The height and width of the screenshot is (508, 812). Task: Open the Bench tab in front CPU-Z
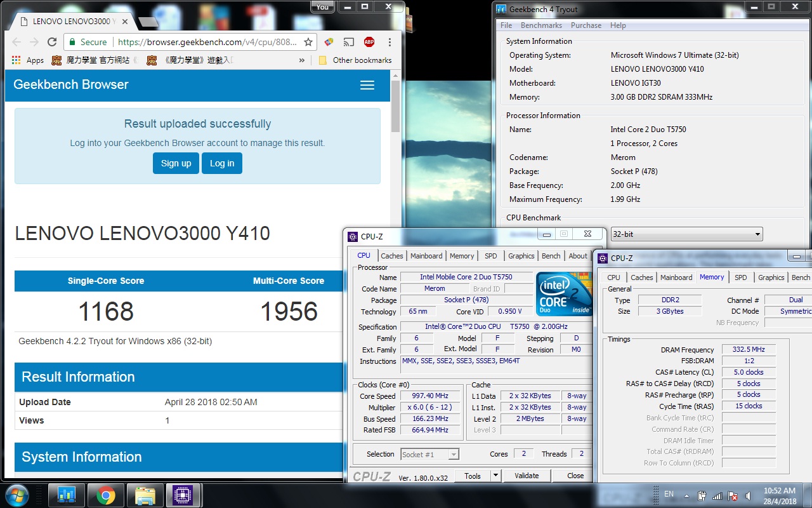coord(551,256)
